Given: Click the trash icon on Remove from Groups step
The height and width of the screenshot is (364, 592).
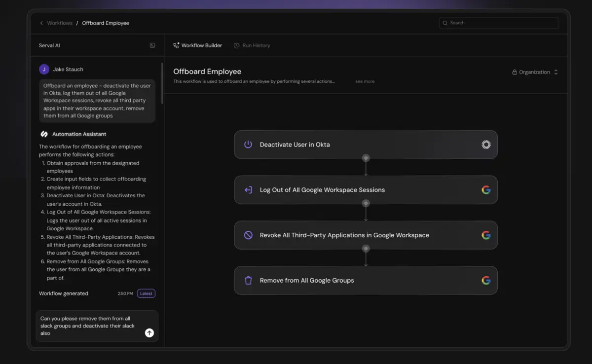Looking at the screenshot, I should (x=248, y=280).
